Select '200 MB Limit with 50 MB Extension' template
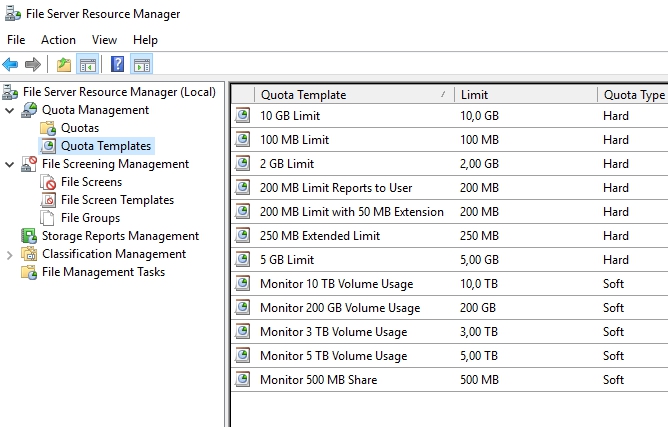This screenshot has height=427, width=668. click(352, 212)
